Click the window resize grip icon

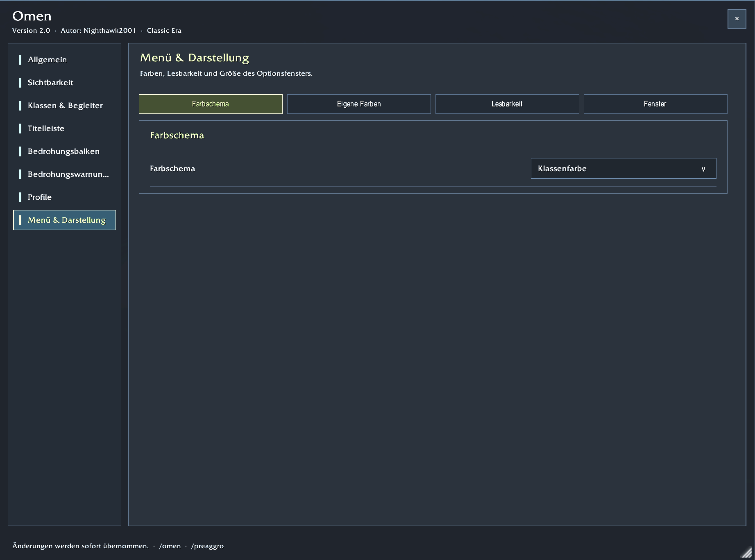coord(747,553)
